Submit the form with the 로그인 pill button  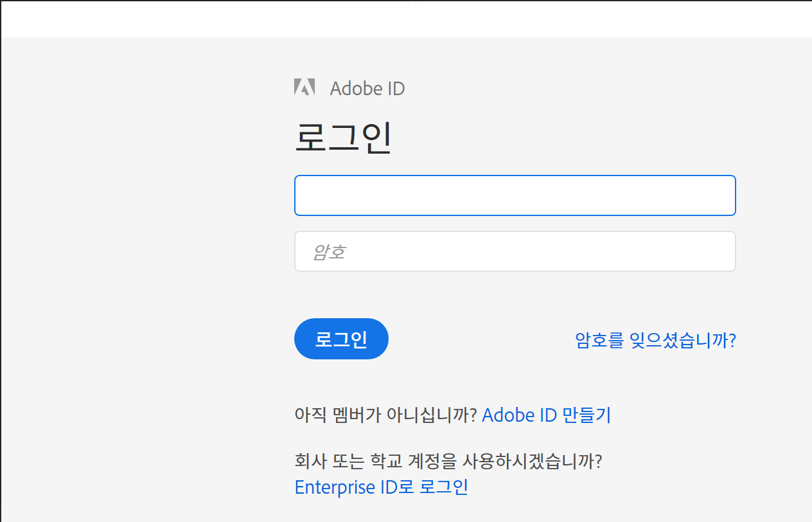(x=341, y=339)
